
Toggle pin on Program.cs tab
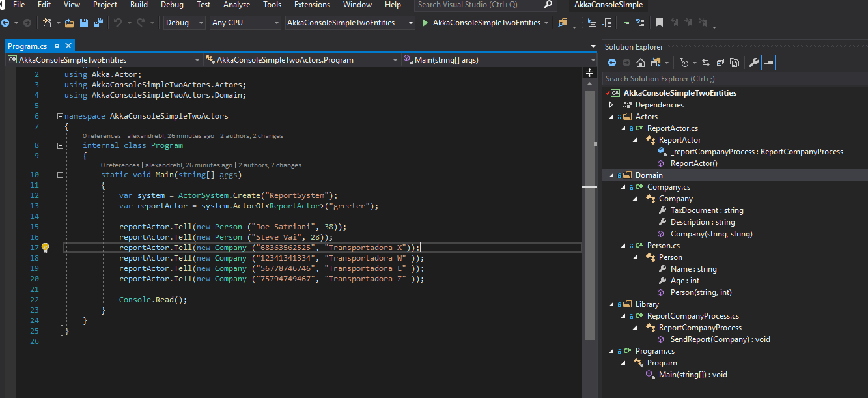(57, 46)
